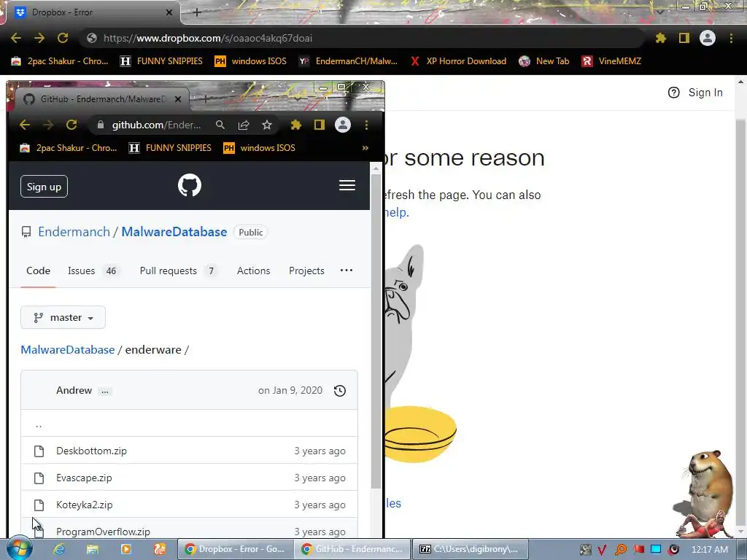Open profile avatar in GitHub window

[x=343, y=125]
